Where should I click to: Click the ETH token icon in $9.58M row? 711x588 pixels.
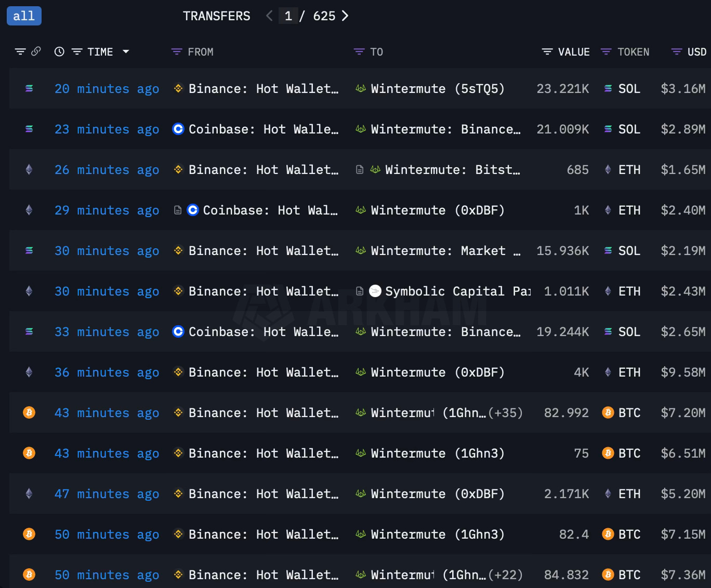pyautogui.click(x=608, y=372)
